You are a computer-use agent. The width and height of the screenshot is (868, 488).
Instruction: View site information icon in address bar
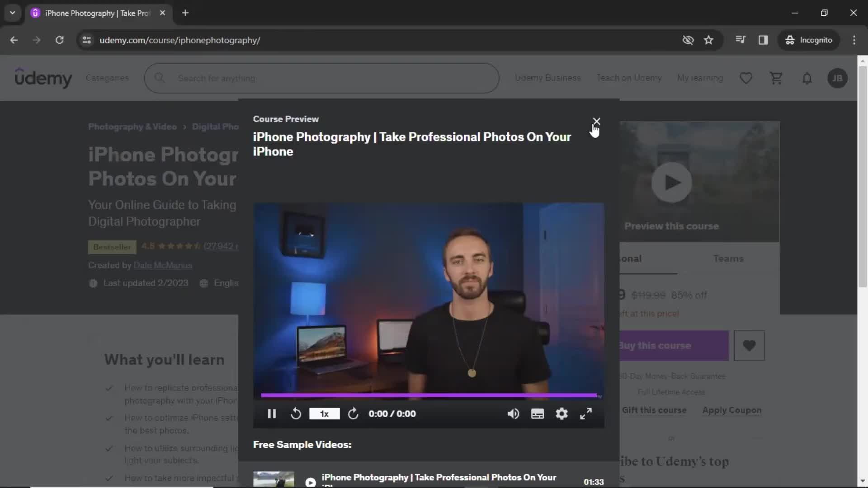coord(87,40)
